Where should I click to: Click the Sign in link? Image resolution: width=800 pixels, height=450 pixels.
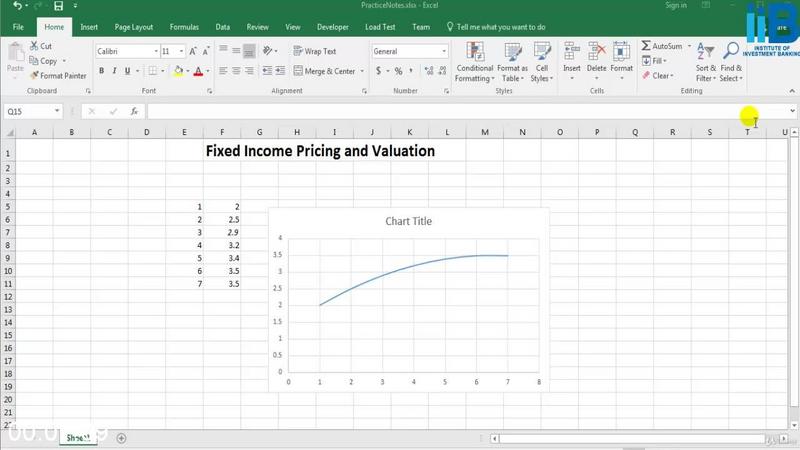click(676, 5)
